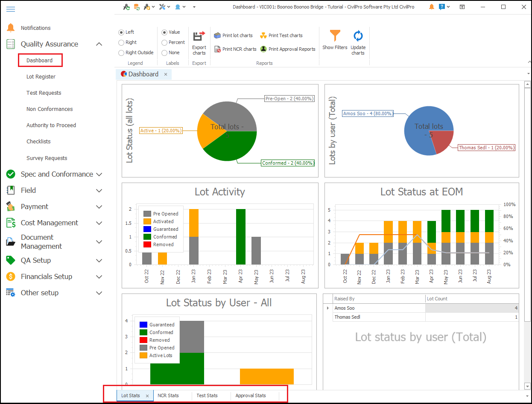Image resolution: width=532 pixels, height=404 pixels.
Task: Open Lot Register in the sidebar
Action: 41,77
